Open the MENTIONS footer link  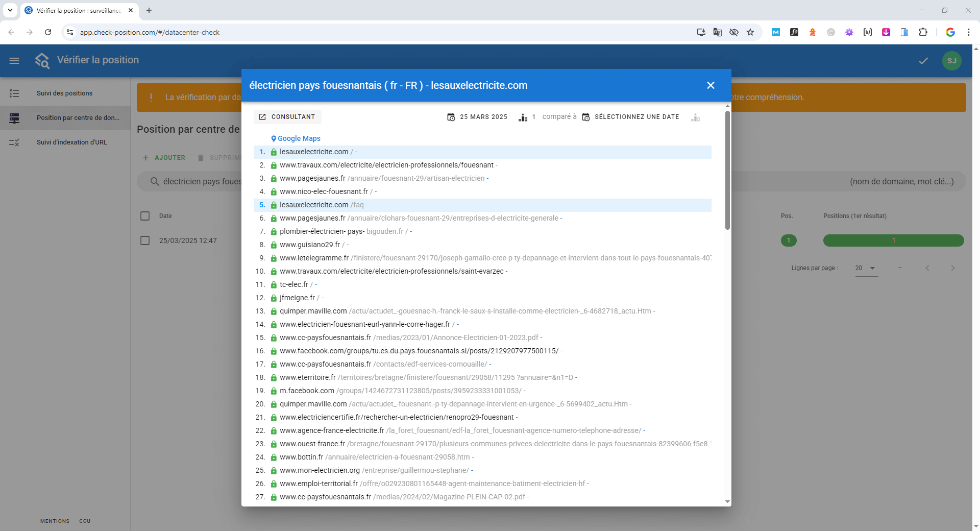pos(55,521)
